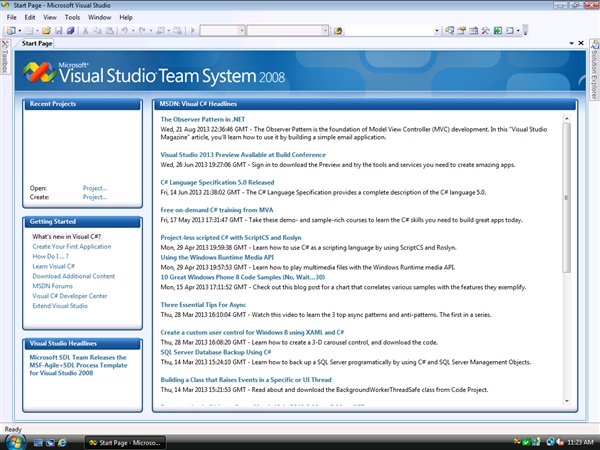Open the Toolbox hammer-and-wrench toolbar icon
Image resolution: width=600 pixels, height=450 pixels.
486,31
